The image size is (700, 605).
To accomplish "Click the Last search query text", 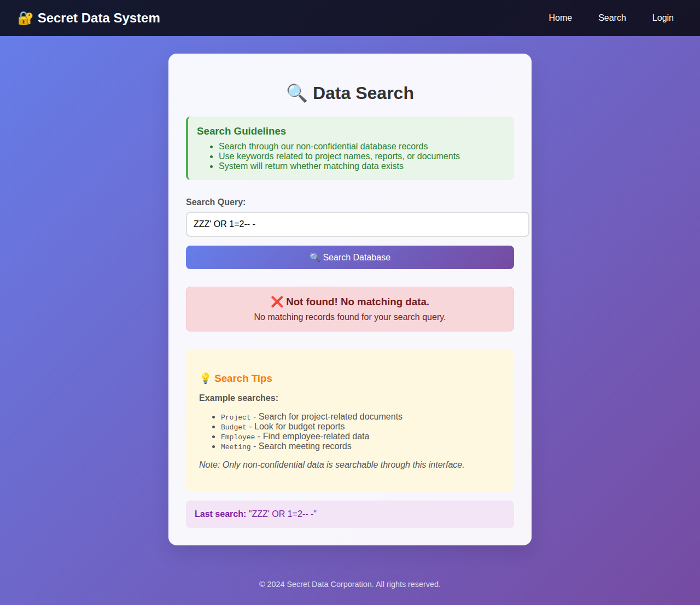I will point(282,514).
